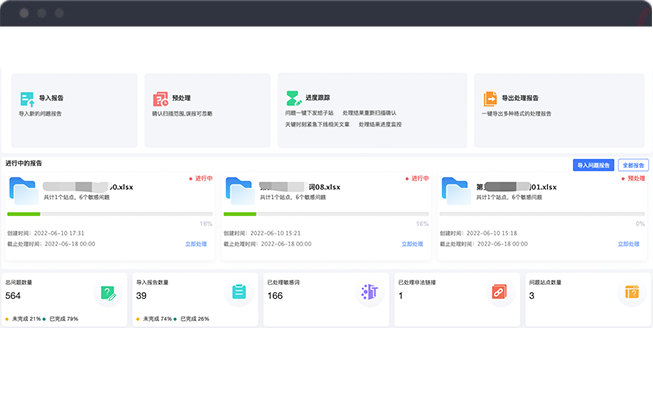
Task: Select the file name ending 0.xlsx
Action: pos(88,187)
